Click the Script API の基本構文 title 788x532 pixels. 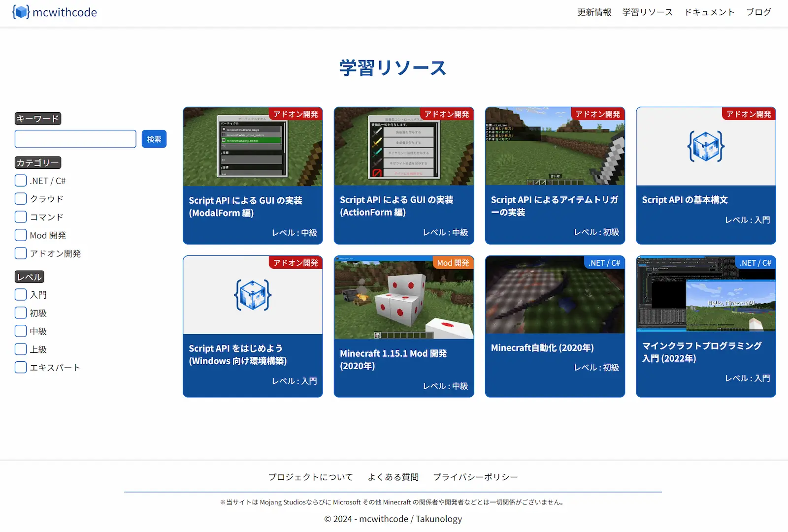[685, 200]
